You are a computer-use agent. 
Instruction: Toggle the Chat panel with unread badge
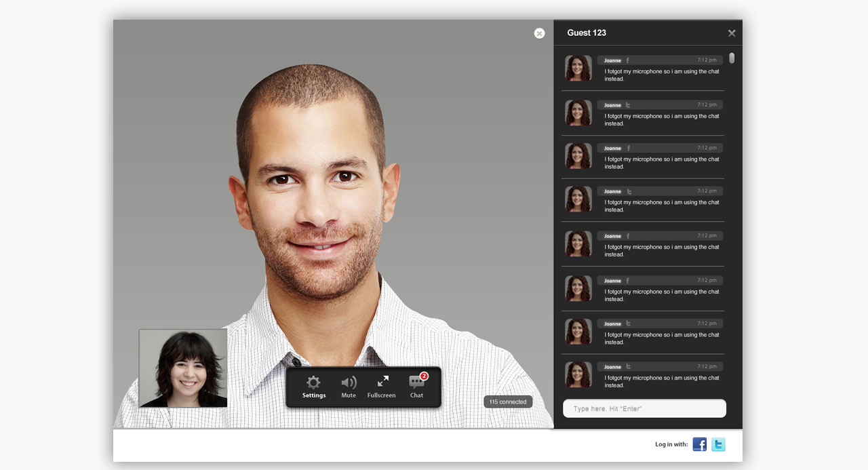[416, 387]
